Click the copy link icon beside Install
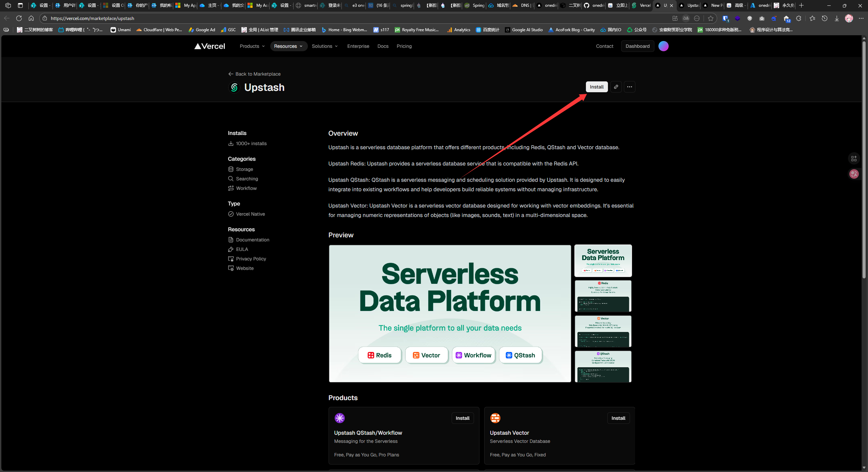 coord(616,87)
